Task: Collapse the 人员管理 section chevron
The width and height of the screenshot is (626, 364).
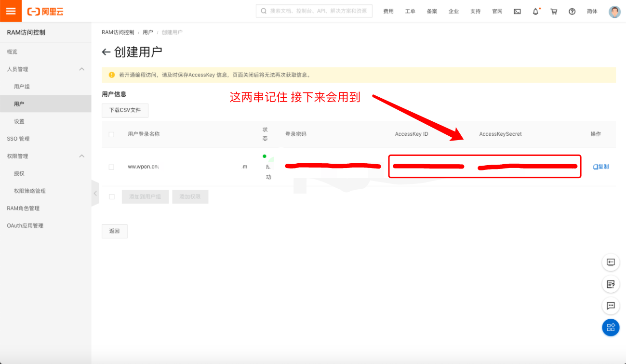Action: pyautogui.click(x=82, y=69)
